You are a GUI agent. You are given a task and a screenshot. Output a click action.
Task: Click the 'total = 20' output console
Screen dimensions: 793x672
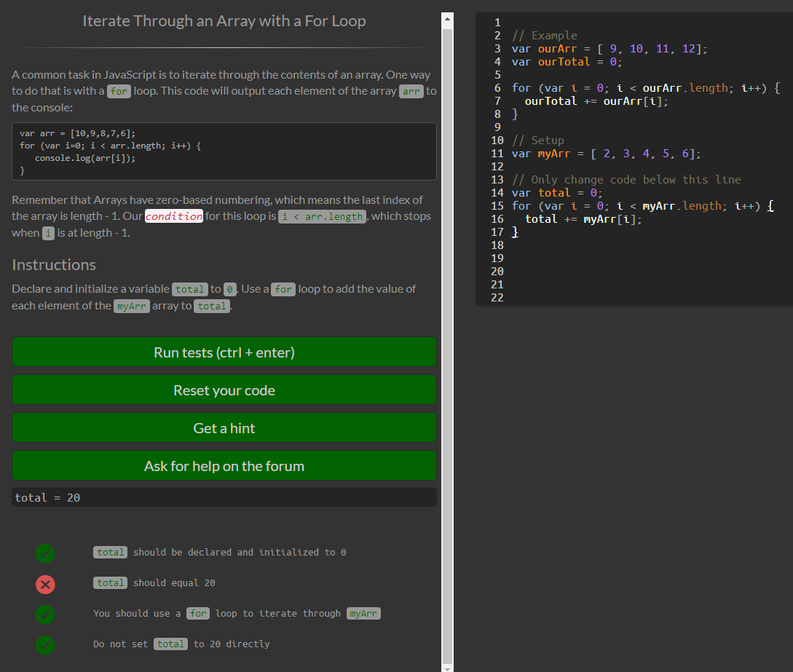point(224,498)
